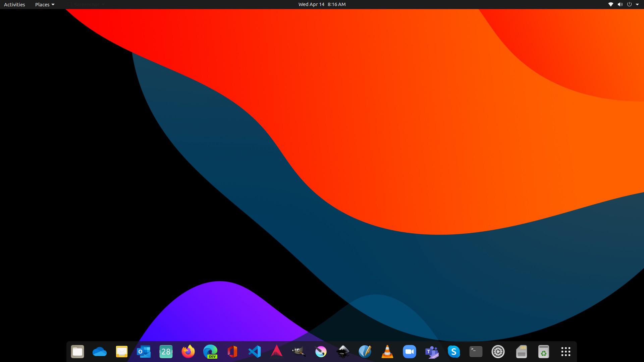Launch GIMP from the dock
Viewport: 644px width, 362px height.
pos(299,352)
